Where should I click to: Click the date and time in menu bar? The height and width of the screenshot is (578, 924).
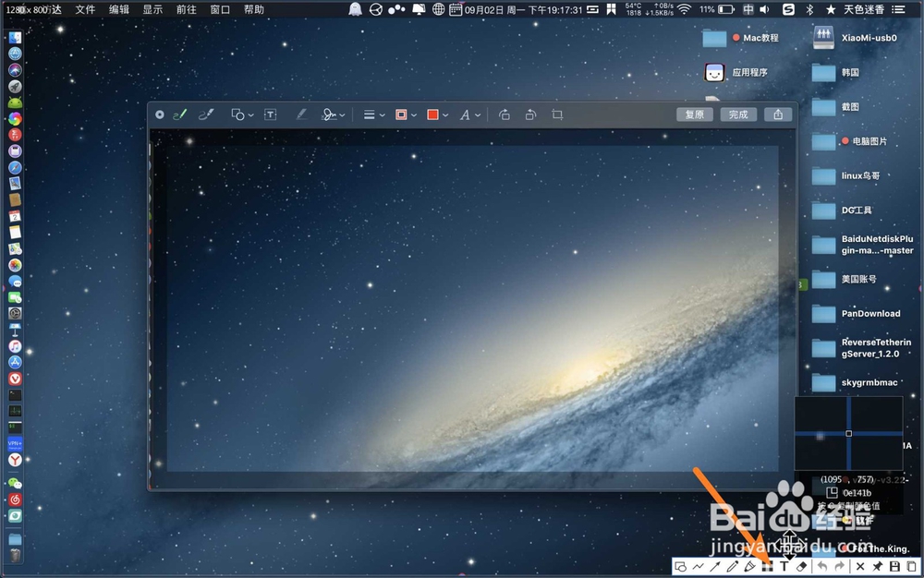(x=523, y=10)
